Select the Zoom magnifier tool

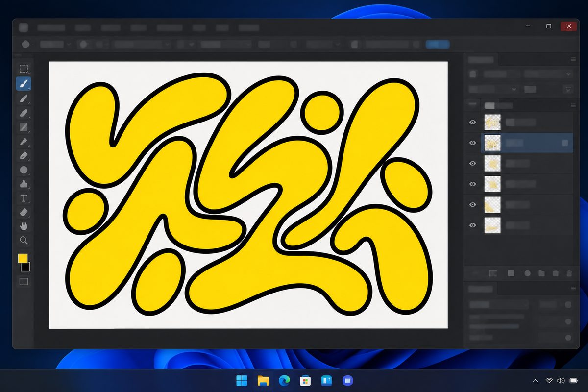[24, 240]
